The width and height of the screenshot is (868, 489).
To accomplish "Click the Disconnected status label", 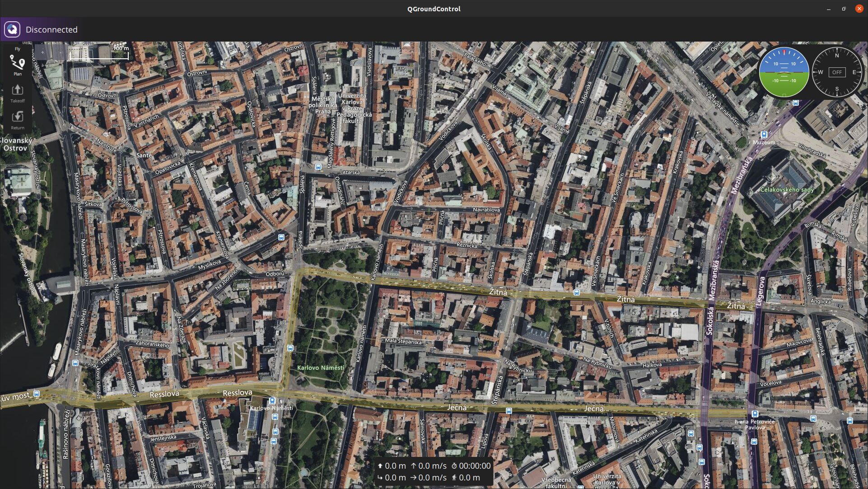I will coord(51,29).
